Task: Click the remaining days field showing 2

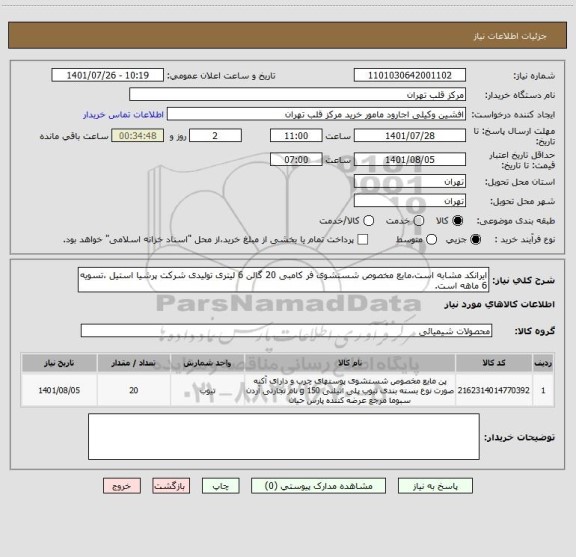Action: pos(215,136)
